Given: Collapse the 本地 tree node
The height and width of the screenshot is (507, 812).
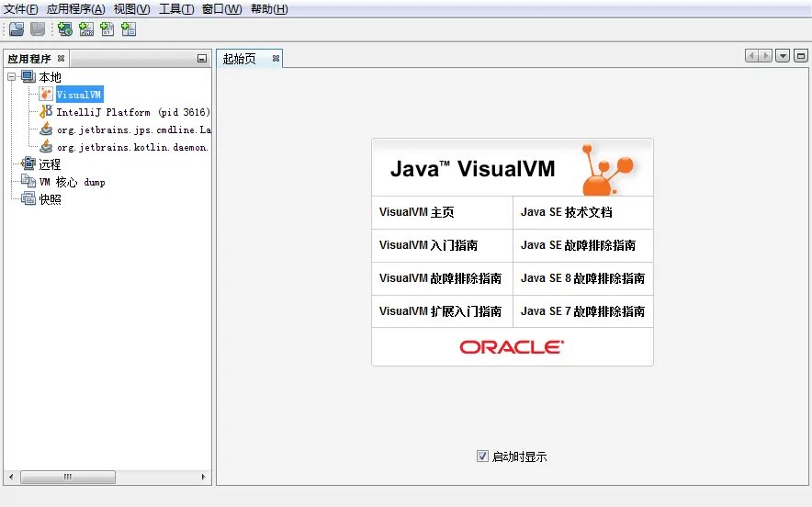Looking at the screenshot, I should [x=11, y=76].
